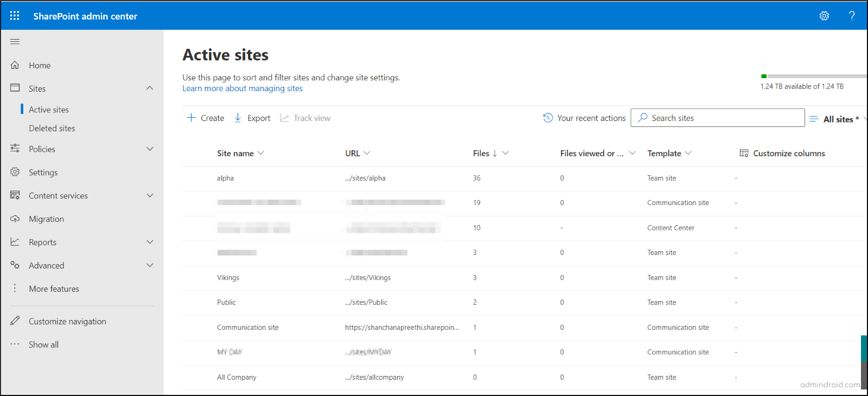Click the Content Center template cell

tap(671, 228)
